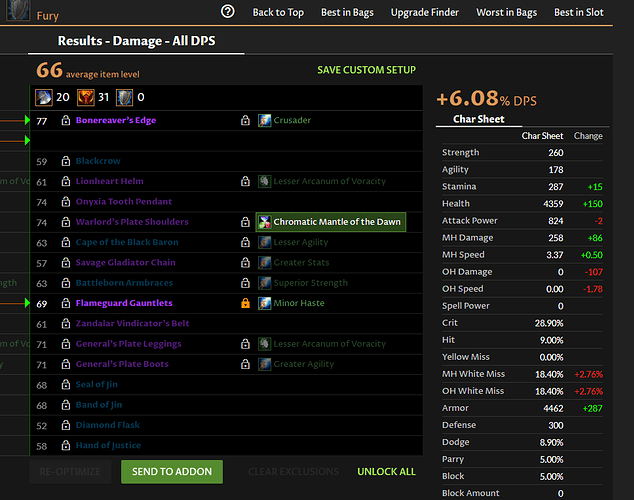Toggle lock on Savage Gladiator Chain
This screenshot has height=500, width=634.
point(66,262)
